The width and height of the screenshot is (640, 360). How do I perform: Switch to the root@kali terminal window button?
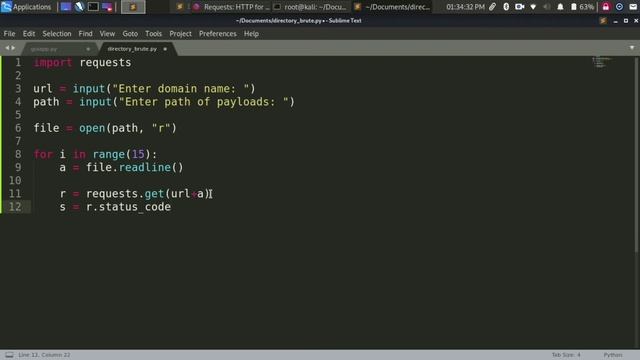(x=311, y=7)
